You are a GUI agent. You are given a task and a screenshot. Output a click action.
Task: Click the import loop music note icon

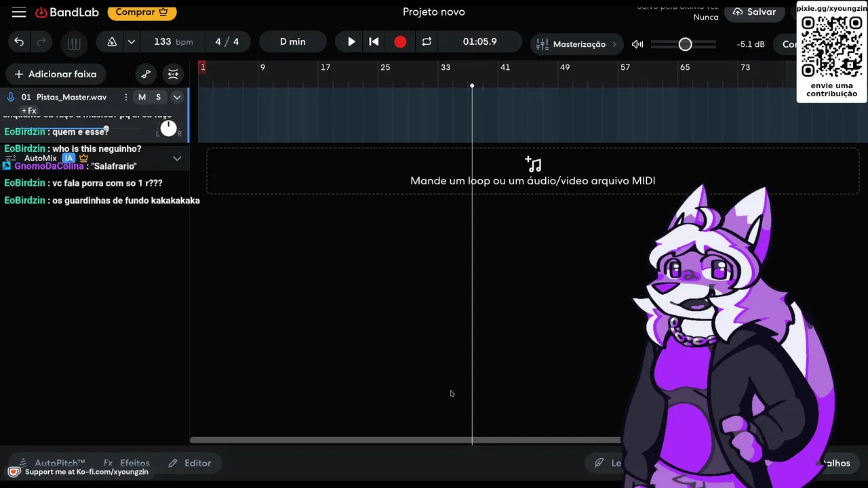click(x=533, y=164)
